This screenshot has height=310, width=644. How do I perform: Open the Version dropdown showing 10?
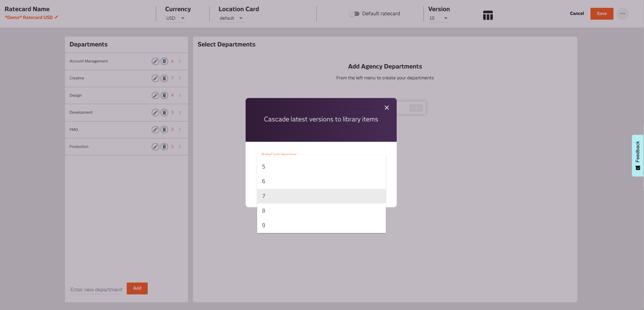[x=438, y=18]
